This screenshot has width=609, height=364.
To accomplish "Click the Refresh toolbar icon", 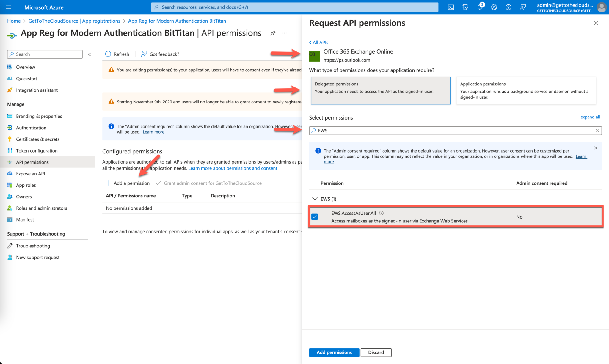I will coord(108,54).
